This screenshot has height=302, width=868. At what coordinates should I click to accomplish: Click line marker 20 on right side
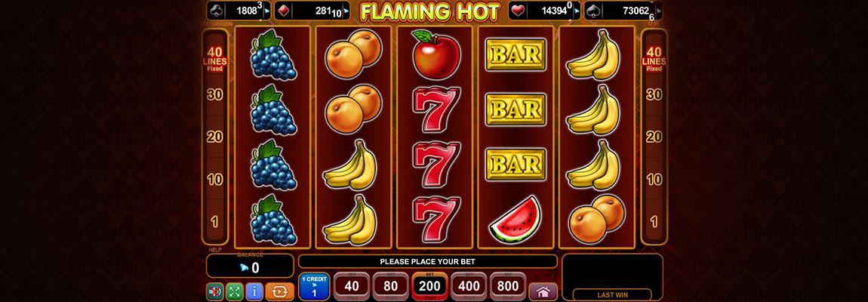pyautogui.click(x=654, y=137)
